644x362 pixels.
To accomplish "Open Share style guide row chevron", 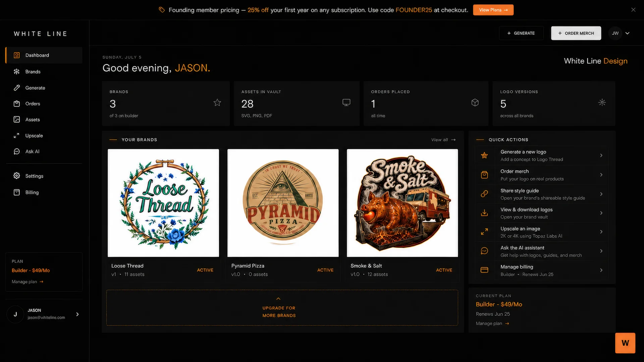I will [601, 194].
